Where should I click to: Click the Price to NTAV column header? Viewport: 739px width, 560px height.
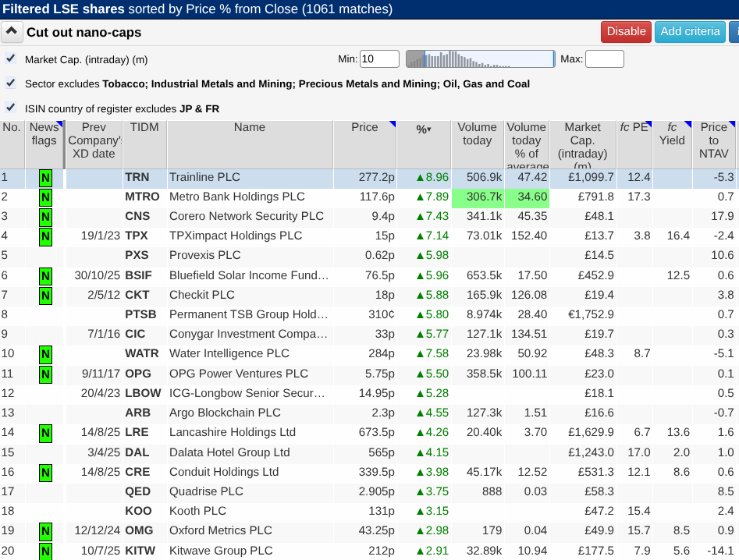(714, 144)
